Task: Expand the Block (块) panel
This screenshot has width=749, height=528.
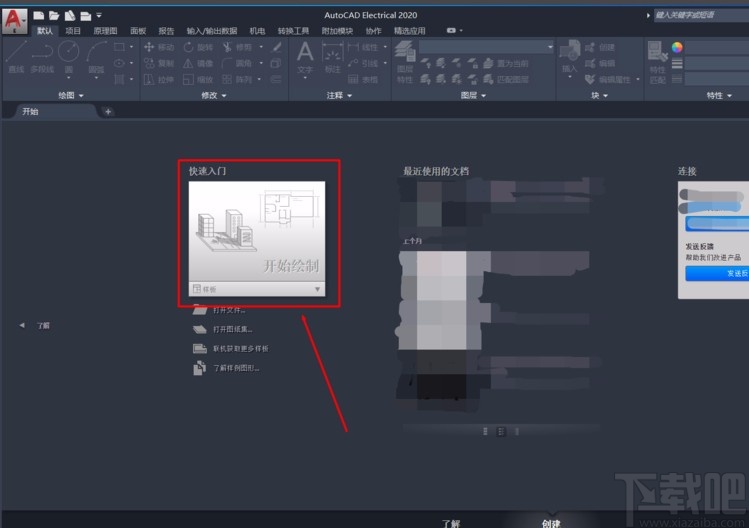Action: tap(599, 96)
